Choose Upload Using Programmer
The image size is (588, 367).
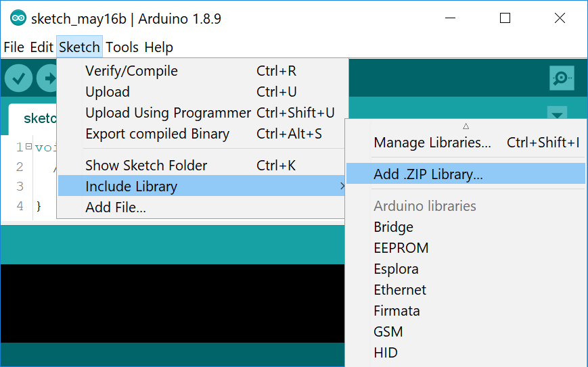click(168, 113)
